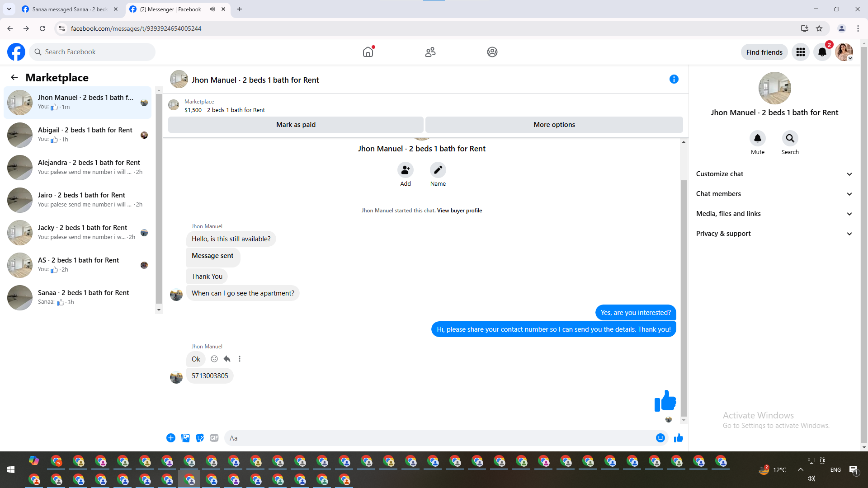Open more options for 'Ok' message
This screenshot has height=488, width=868.
point(240,359)
